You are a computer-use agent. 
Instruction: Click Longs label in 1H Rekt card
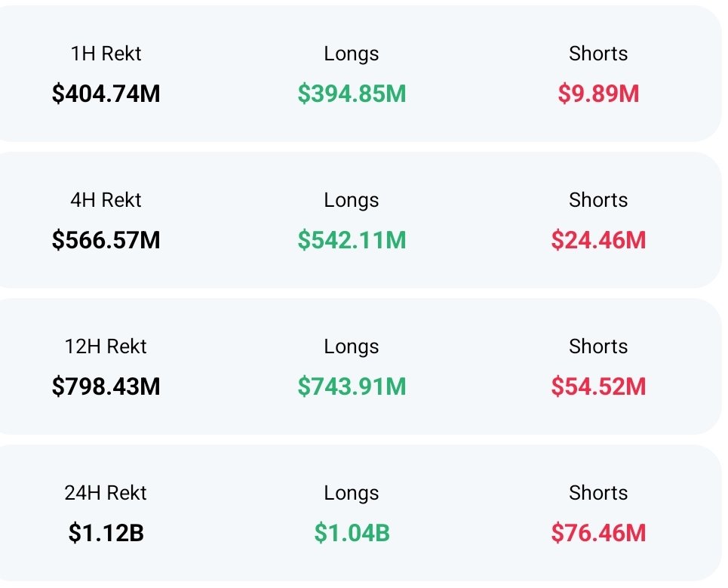click(x=352, y=54)
